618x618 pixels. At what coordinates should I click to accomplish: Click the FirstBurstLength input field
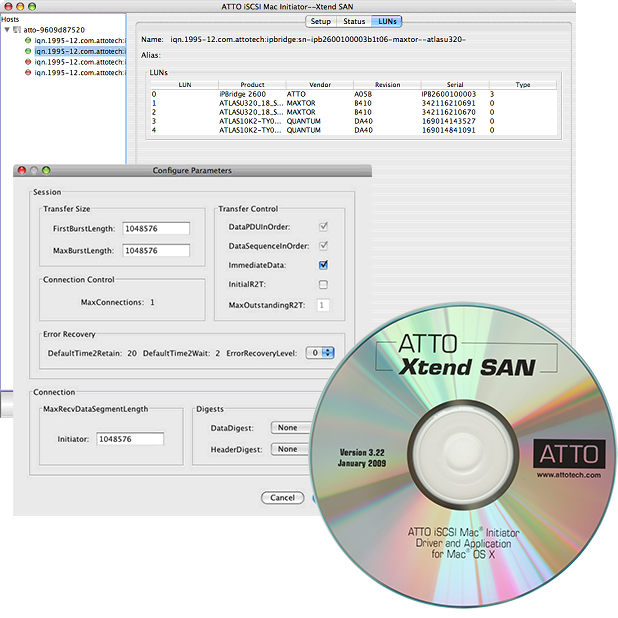155,229
